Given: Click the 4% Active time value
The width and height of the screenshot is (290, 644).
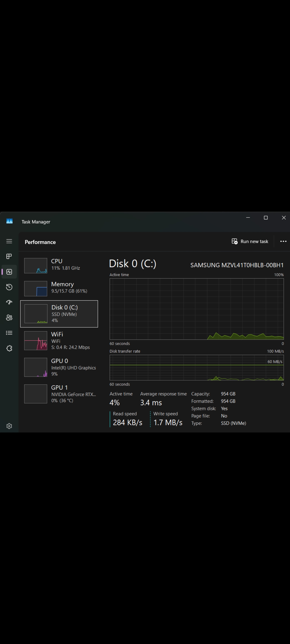Looking at the screenshot, I should [114, 402].
